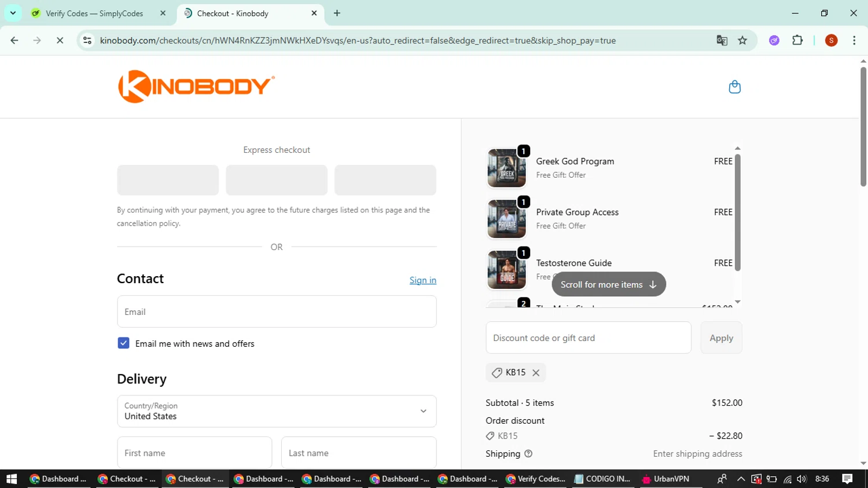This screenshot has height=488, width=868.
Task: Click the shipping help question icon
Action: tap(528, 454)
